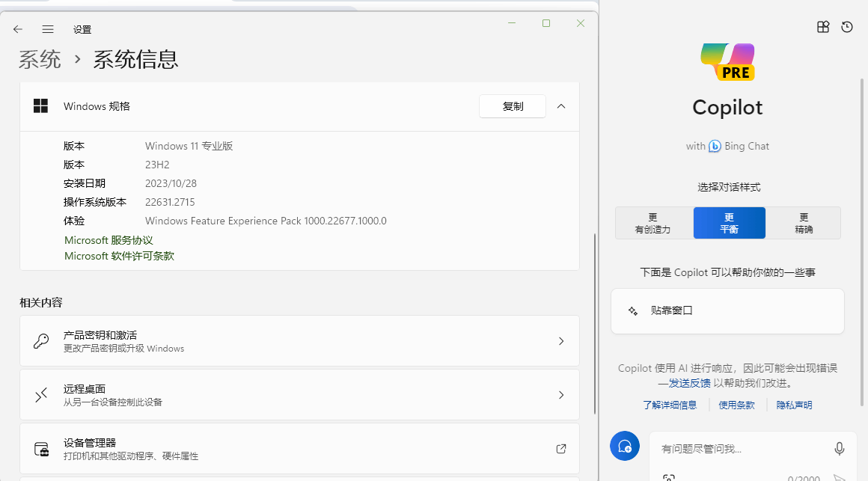Select 更精确 conversation style
The image size is (868, 481).
(803, 223)
